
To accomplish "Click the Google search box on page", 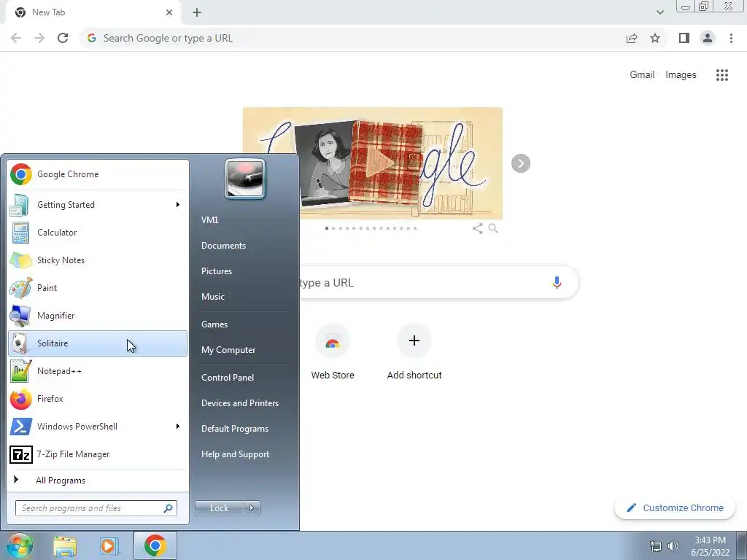I will point(438,282).
